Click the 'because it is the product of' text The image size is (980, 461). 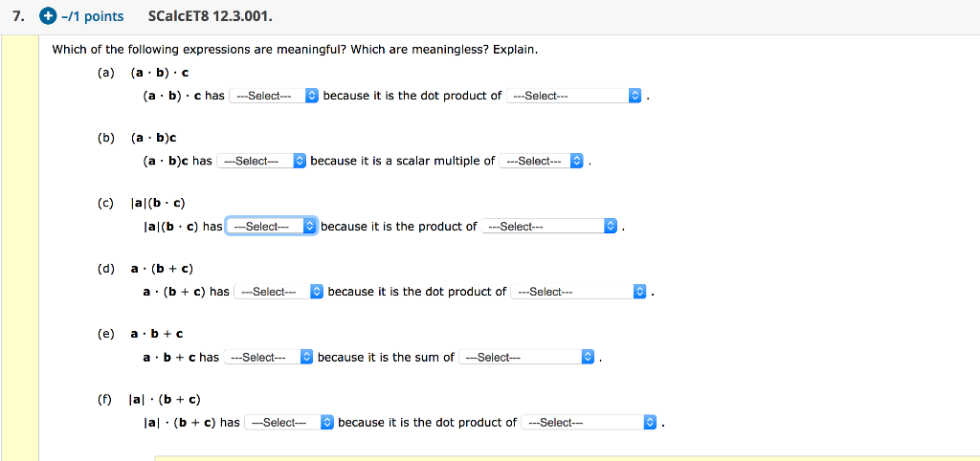click(x=399, y=227)
